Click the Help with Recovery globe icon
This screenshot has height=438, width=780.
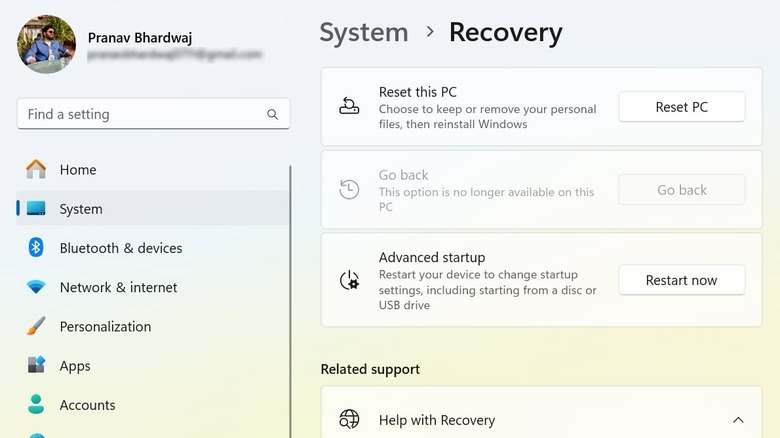tap(349, 420)
